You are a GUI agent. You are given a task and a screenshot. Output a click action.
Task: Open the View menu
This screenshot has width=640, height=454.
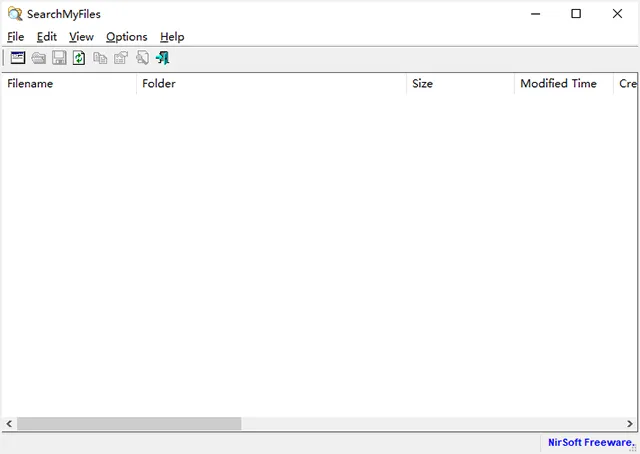[x=81, y=37]
